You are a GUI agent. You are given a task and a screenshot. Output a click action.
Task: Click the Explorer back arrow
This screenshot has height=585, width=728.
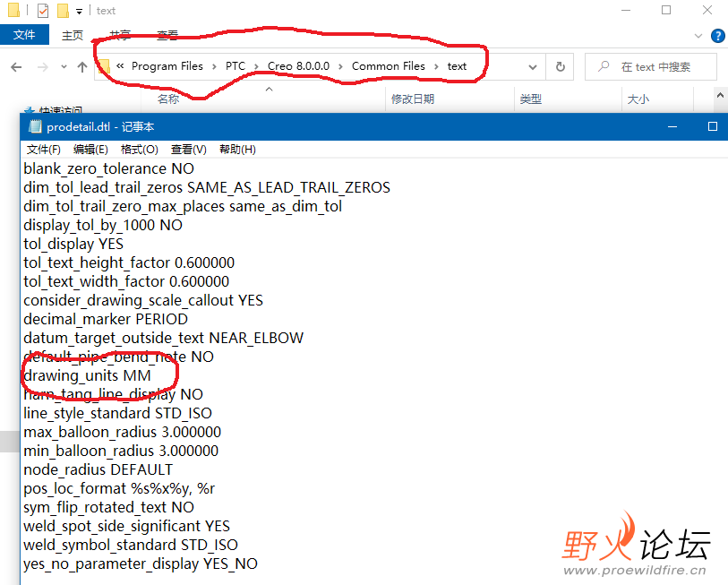click(16, 67)
